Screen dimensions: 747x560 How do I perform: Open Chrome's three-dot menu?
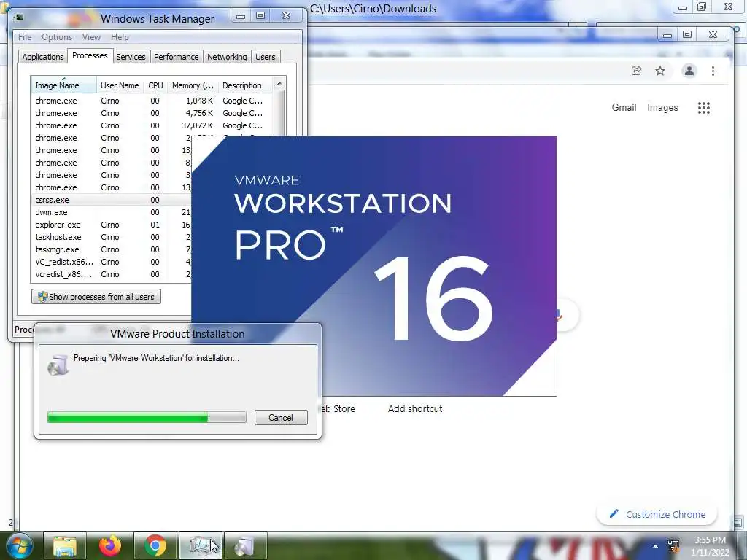(x=713, y=71)
